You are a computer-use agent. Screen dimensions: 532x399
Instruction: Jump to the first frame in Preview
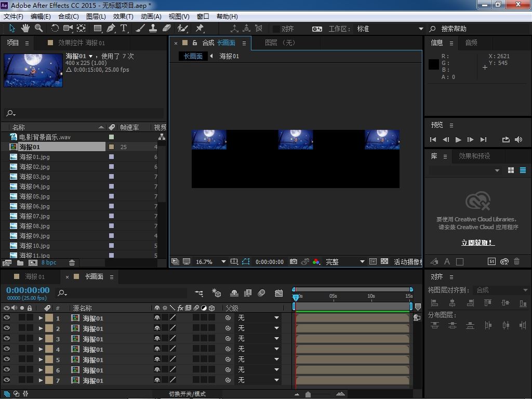pyautogui.click(x=433, y=139)
